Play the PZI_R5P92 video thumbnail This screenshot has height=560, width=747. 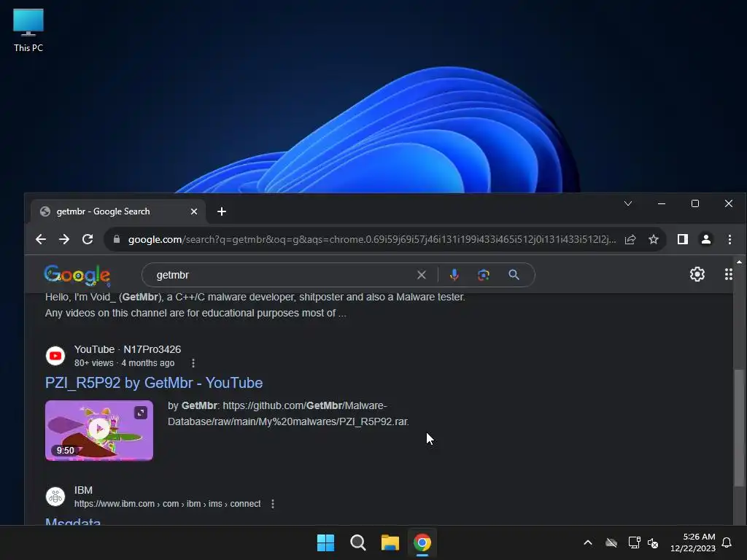(99, 430)
